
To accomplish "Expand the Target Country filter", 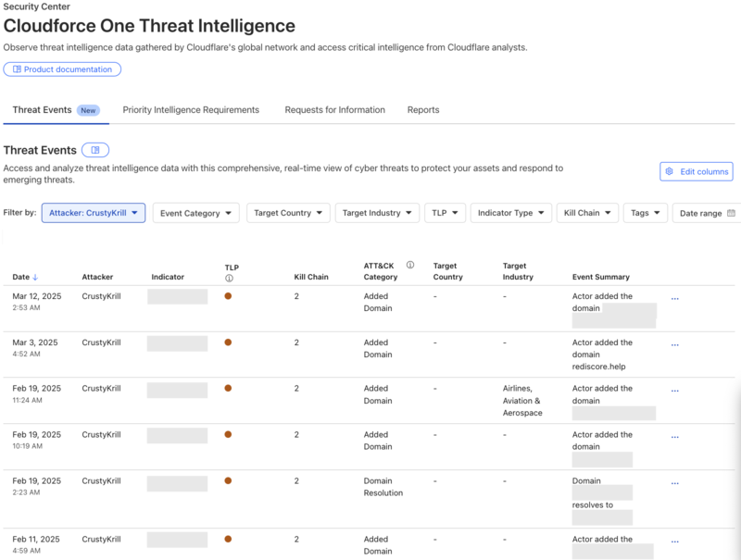I will (x=286, y=213).
